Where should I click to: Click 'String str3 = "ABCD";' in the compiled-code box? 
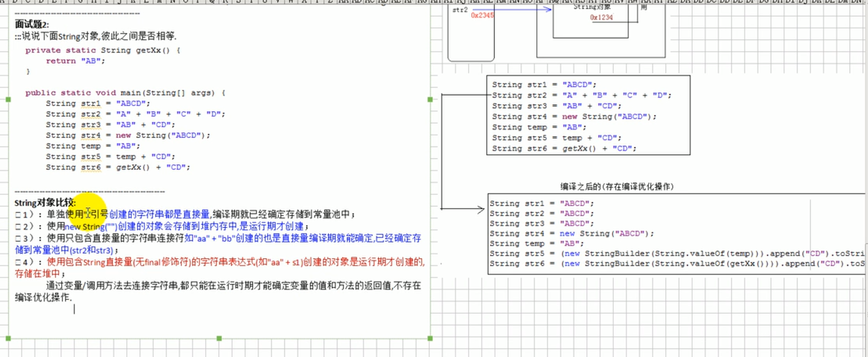(541, 223)
